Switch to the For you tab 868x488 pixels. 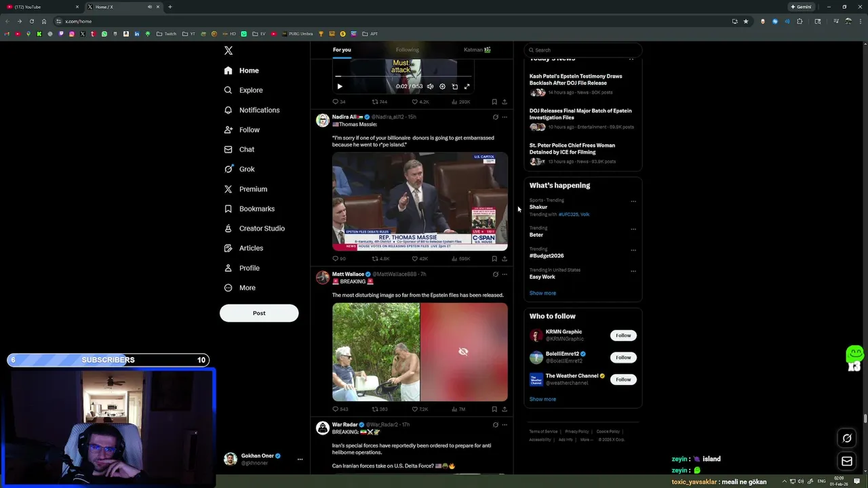click(342, 49)
